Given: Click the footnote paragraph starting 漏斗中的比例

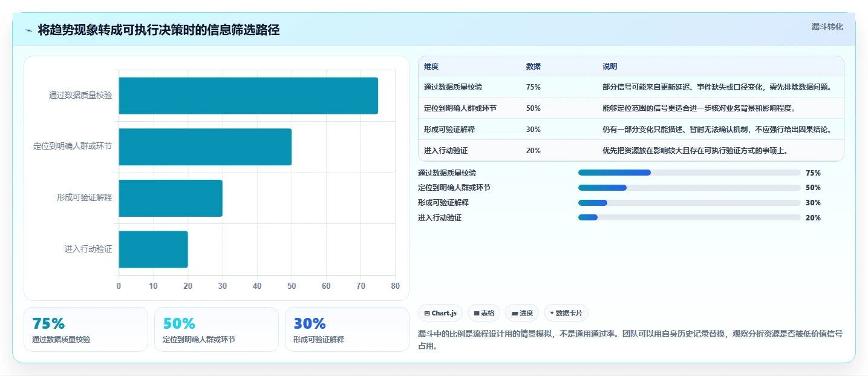Looking at the screenshot, I should point(630,340).
